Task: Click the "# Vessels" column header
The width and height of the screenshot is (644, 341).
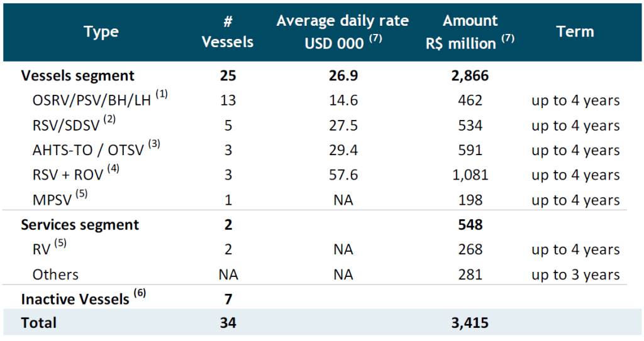Action: (x=229, y=31)
